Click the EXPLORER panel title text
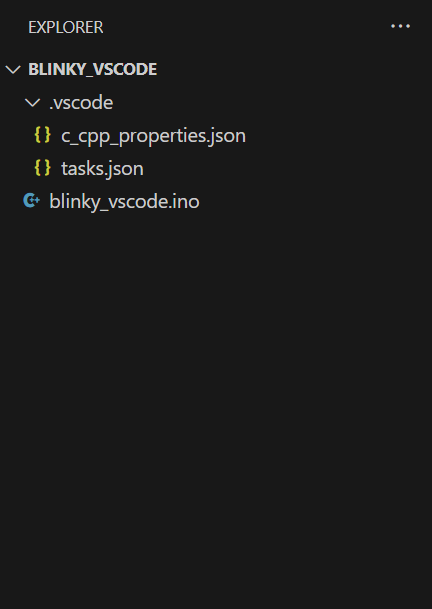This screenshot has width=432, height=609. (66, 27)
